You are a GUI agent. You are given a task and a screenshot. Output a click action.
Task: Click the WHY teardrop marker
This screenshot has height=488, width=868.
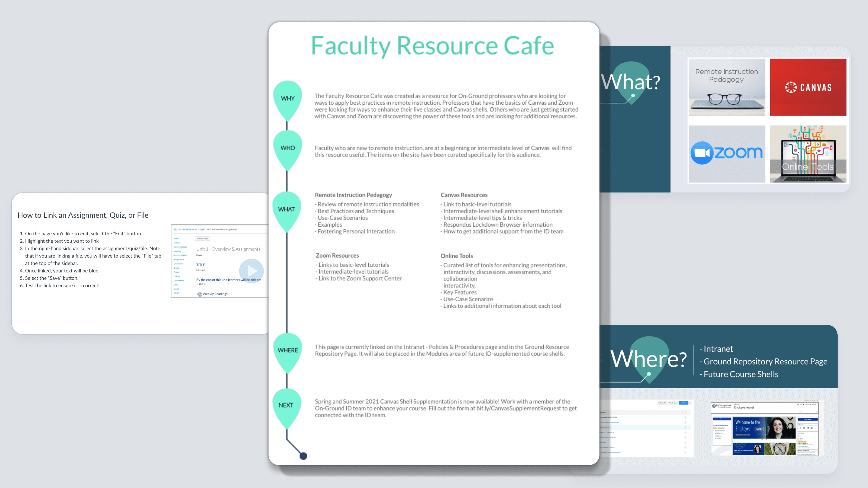288,99
